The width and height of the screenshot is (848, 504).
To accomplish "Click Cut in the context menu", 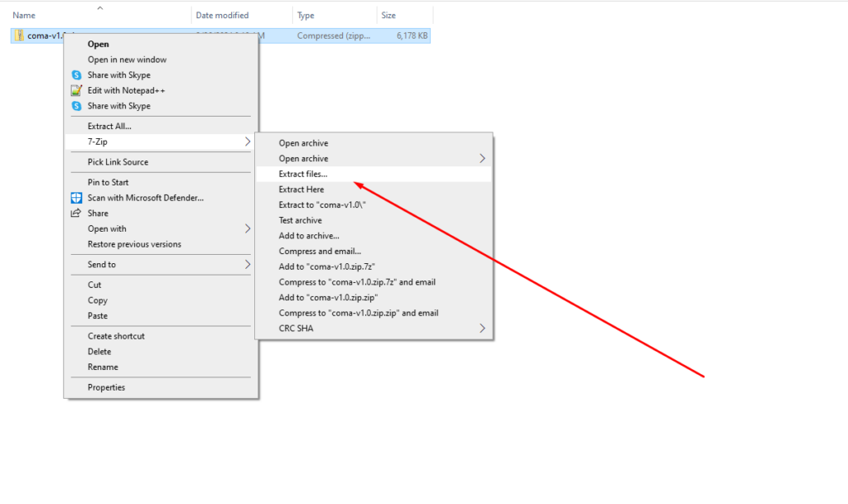I will coord(94,285).
